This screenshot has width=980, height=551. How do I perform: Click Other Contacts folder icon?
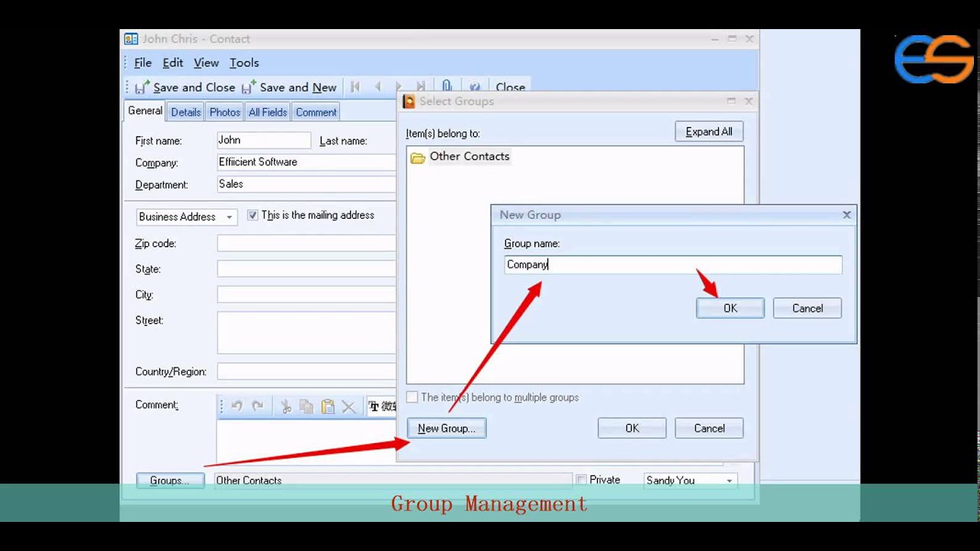coord(418,157)
